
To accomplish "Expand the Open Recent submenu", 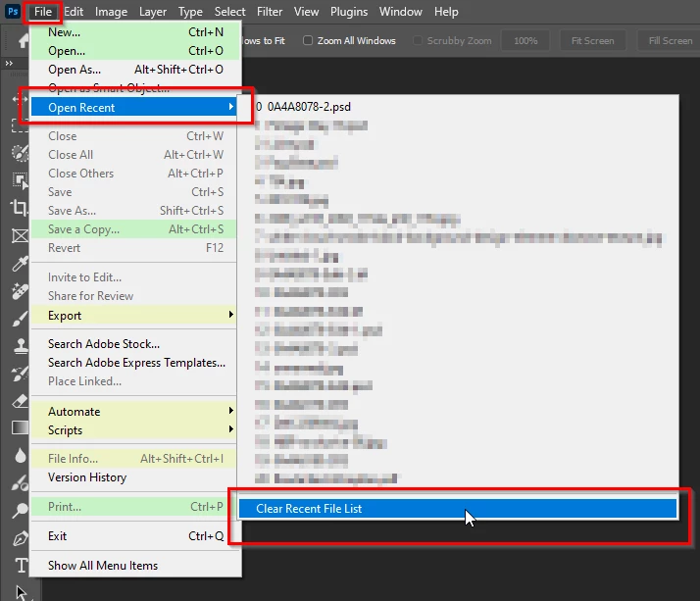I will 133,108.
